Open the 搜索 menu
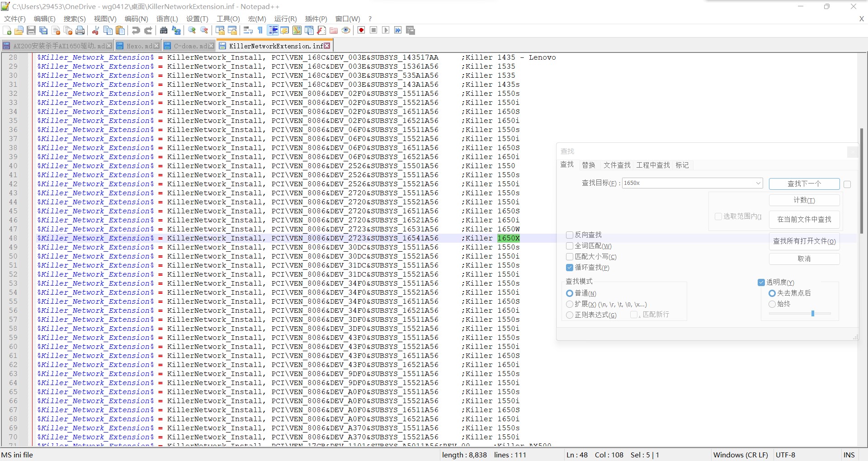This screenshot has height=461, width=868. (75, 19)
